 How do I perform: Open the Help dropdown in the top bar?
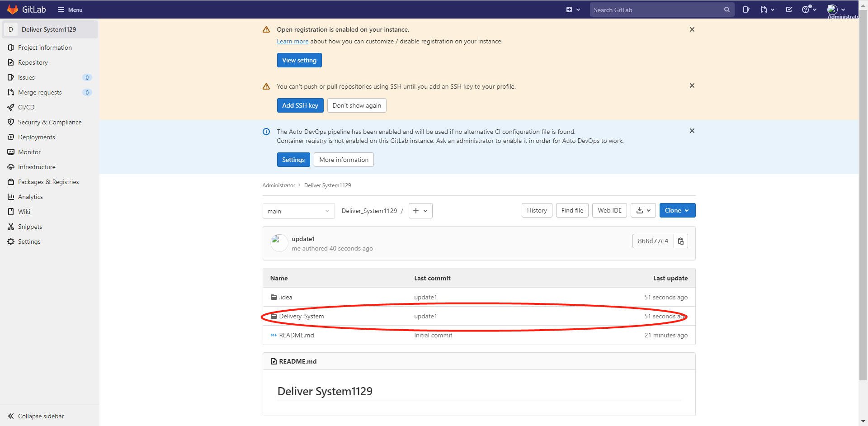click(809, 9)
